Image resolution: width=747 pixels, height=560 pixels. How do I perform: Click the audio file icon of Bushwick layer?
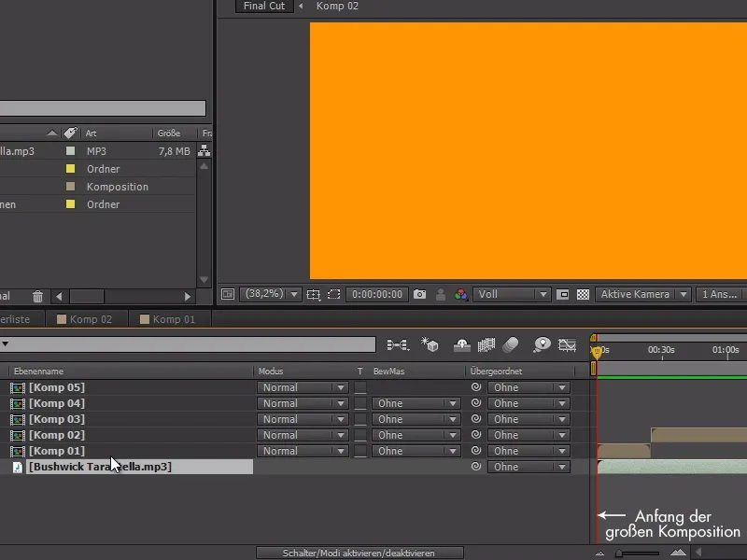(x=18, y=468)
